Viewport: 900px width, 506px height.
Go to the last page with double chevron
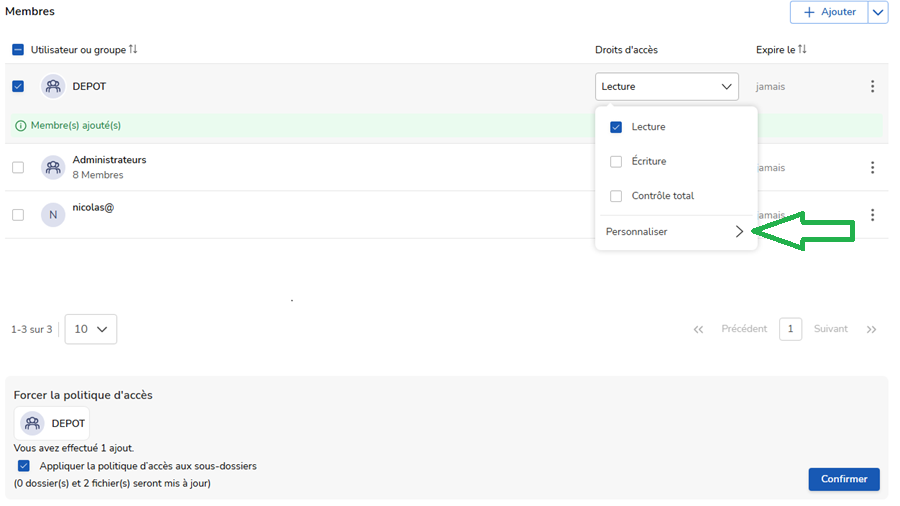[871, 329]
